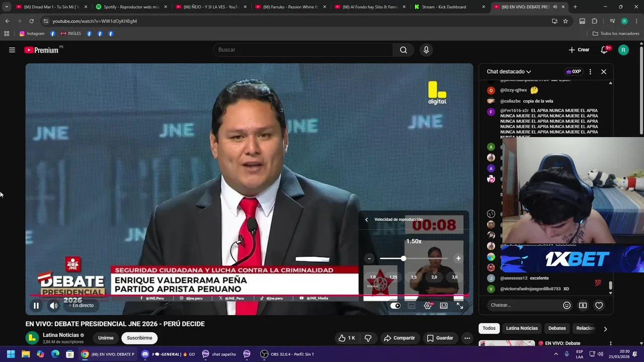This screenshot has height=362, width=644.
Task: Open Chrome media controls icon
Action: pos(612,21)
